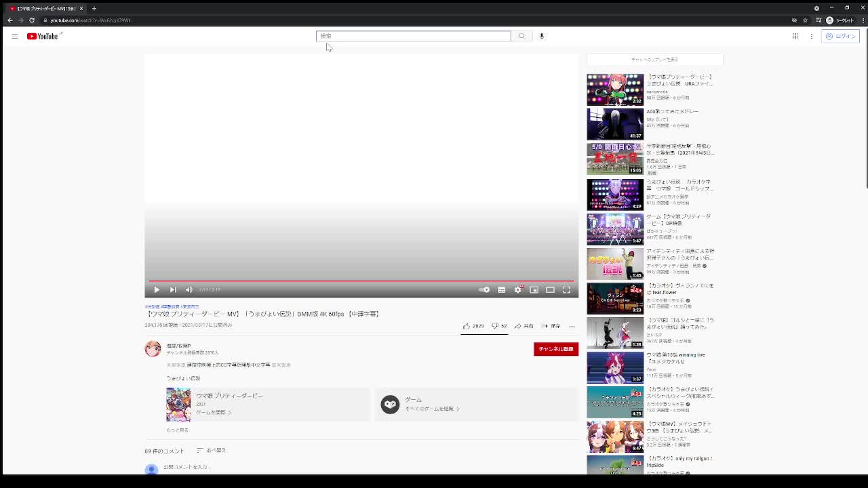Open ヴィラン karaoke thumbnail 3:23
Viewport: 868px width, 488px height.
point(615,298)
